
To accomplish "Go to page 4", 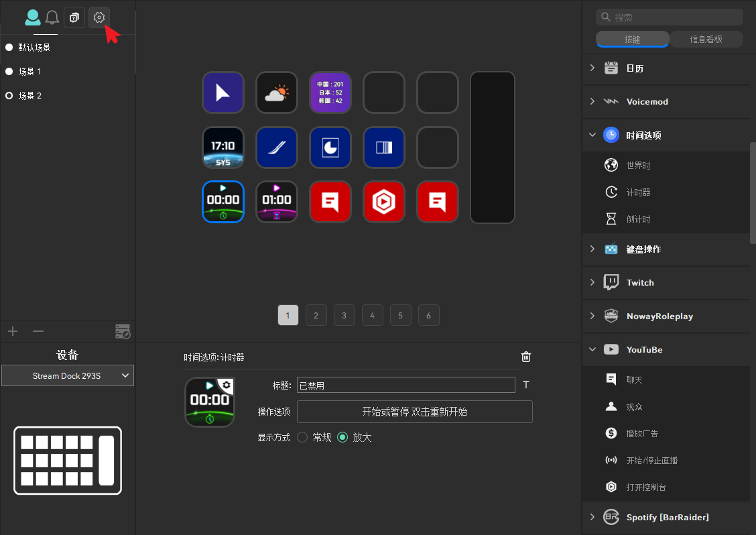I will point(372,315).
